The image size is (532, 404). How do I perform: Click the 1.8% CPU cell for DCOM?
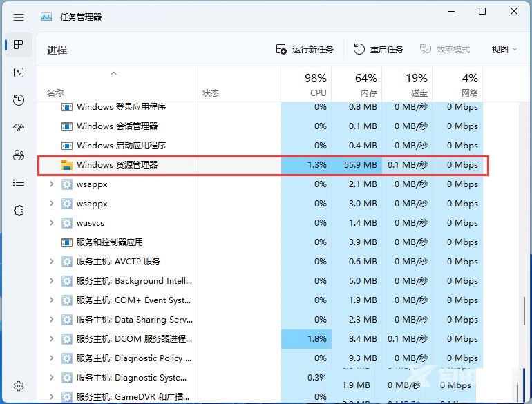point(306,339)
